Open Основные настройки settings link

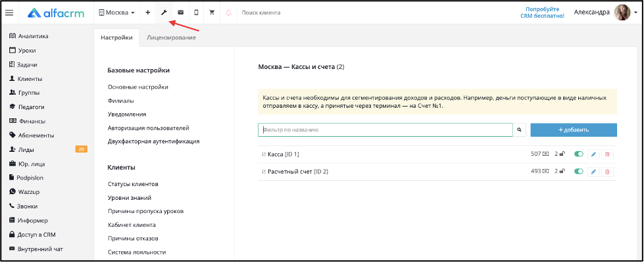pyautogui.click(x=138, y=87)
